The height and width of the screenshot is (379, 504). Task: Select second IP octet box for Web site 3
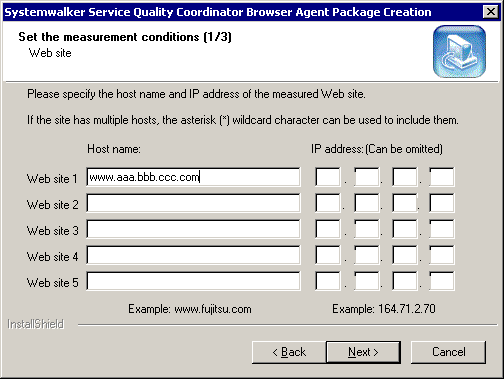click(x=367, y=229)
